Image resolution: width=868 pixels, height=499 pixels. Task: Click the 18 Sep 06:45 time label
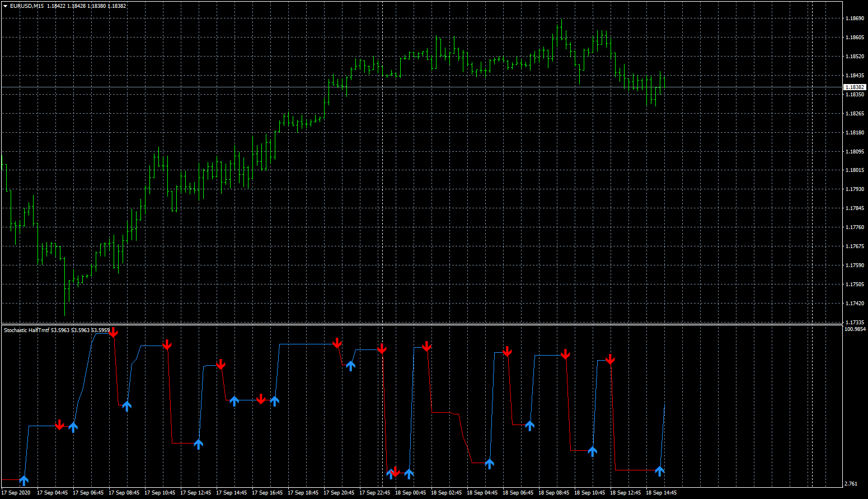518,493
